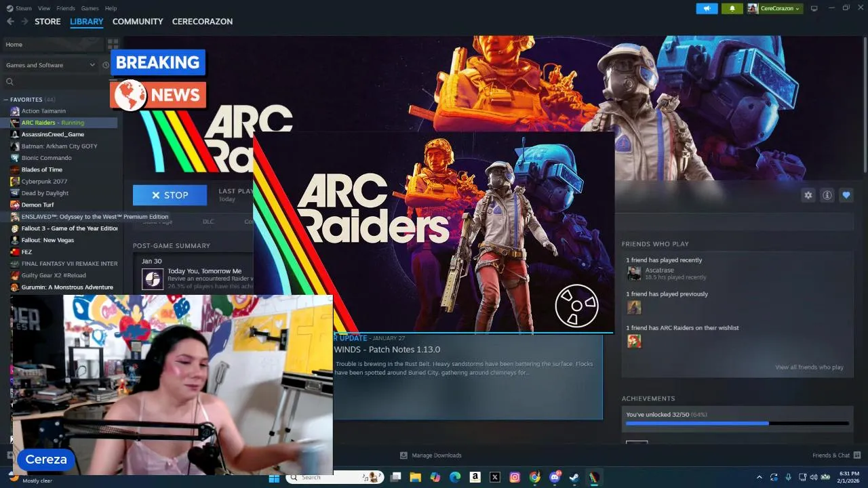The height and width of the screenshot is (488, 868).
Task: Open the Friends menu
Action: coord(66,8)
